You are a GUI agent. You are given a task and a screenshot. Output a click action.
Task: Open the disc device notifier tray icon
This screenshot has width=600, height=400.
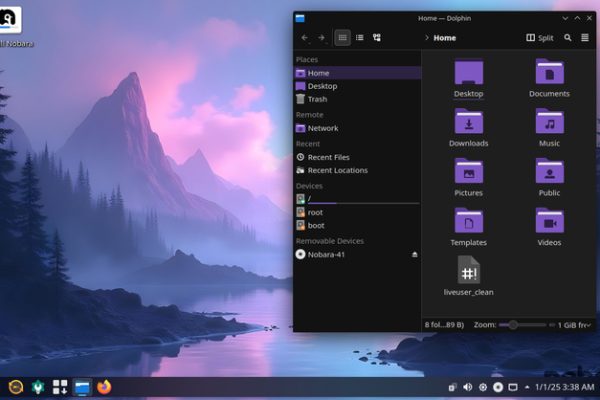(498, 387)
